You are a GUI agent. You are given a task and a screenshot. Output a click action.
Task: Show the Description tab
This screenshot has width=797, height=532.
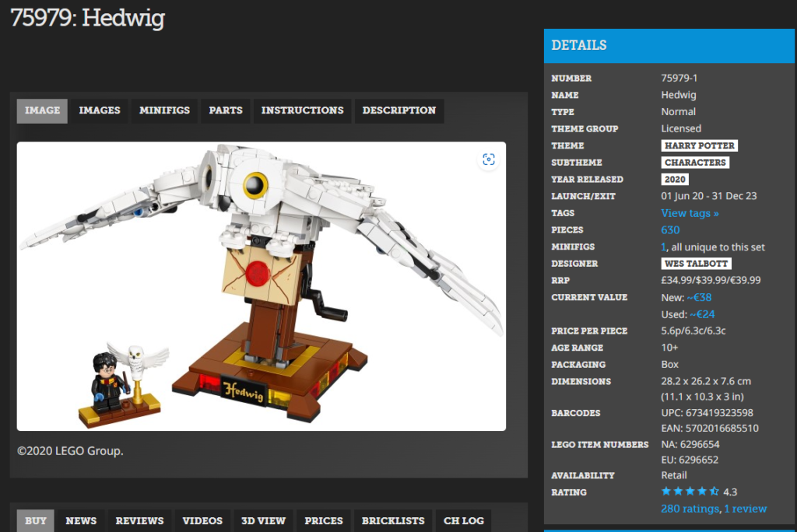pyautogui.click(x=398, y=110)
